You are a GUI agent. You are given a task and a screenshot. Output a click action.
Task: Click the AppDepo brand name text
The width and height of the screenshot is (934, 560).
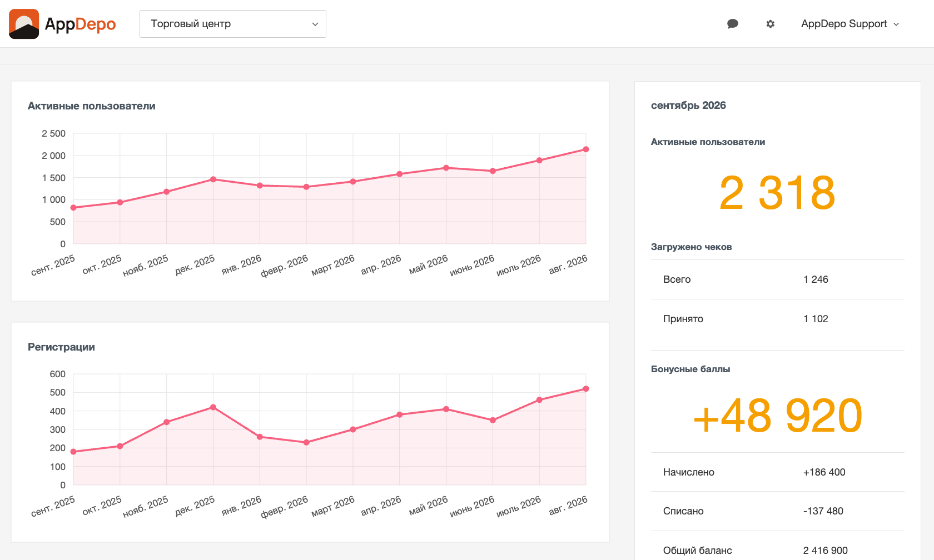click(x=80, y=24)
